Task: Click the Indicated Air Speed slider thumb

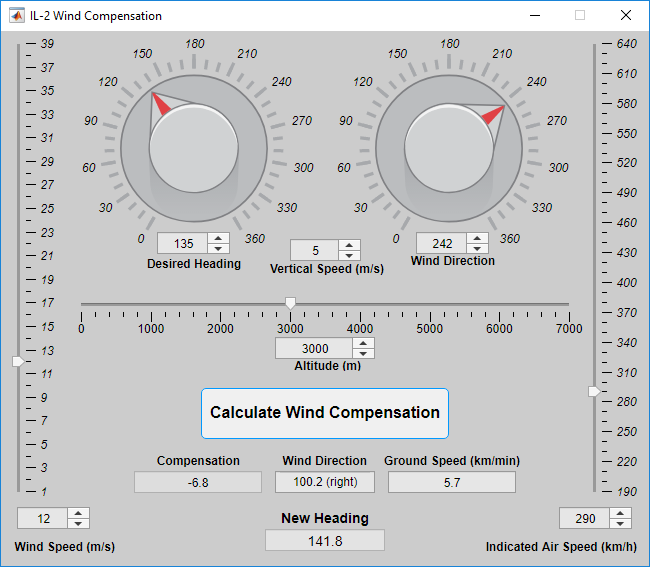Action: point(594,391)
